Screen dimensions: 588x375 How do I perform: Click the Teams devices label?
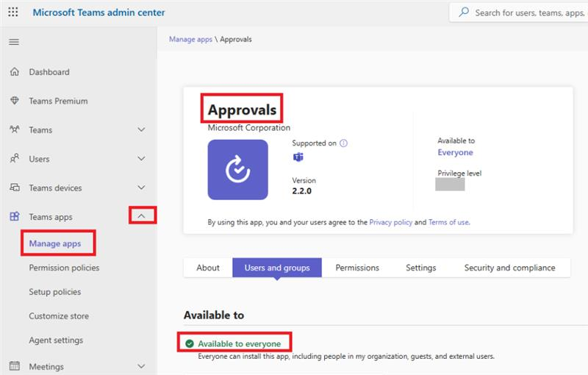click(x=55, y=188)
